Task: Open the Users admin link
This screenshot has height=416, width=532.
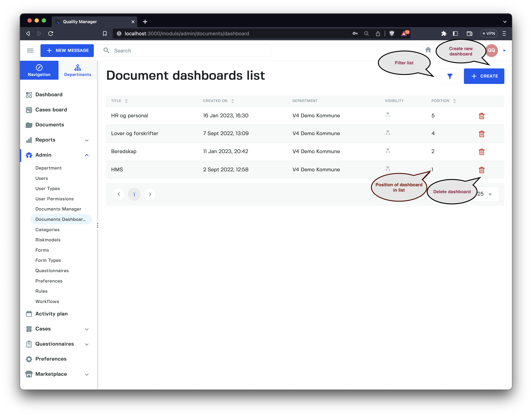Action: coord(42,178)
